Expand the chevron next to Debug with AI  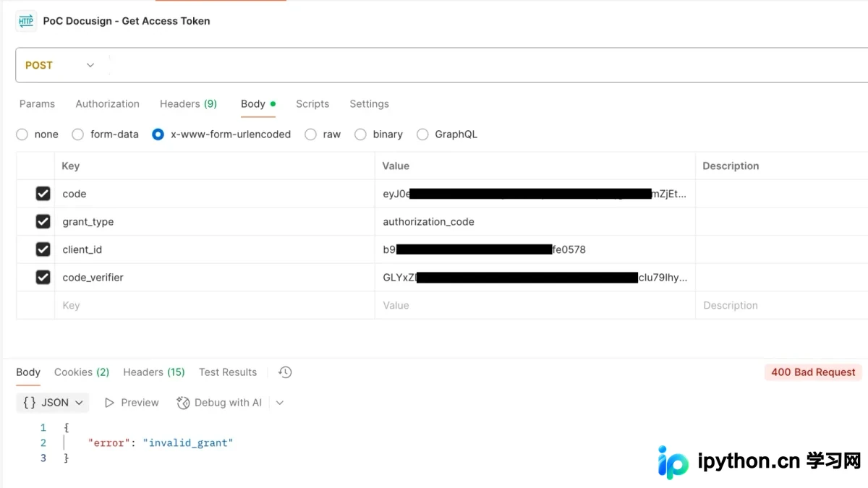pyautogui.click(x=280, y=403)
